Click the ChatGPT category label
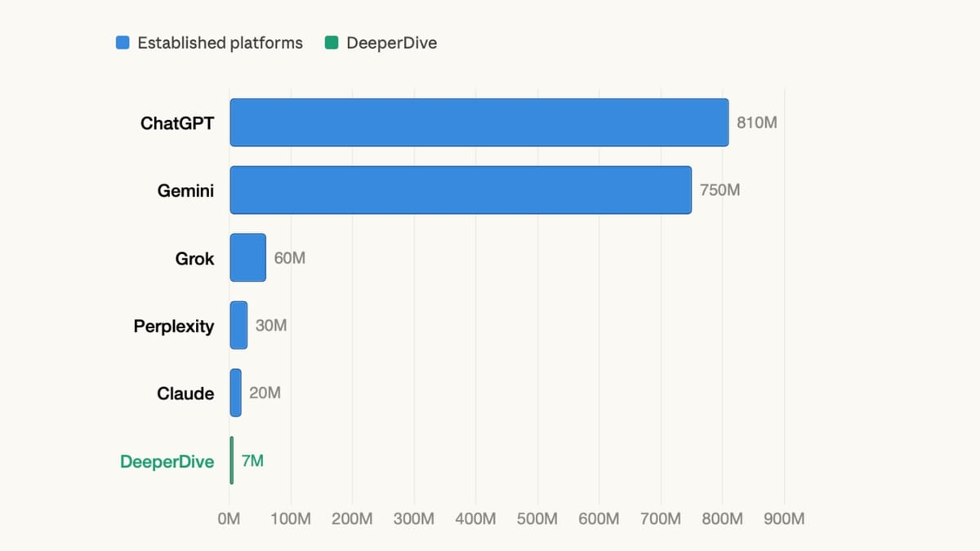Viewport: 980px width, 551px height. 177,124
